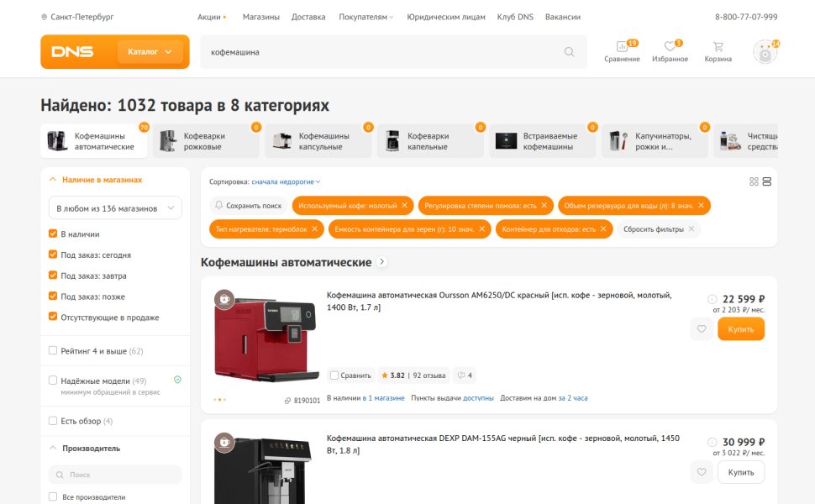Click the Oursson category badge icon

(224, 299)
